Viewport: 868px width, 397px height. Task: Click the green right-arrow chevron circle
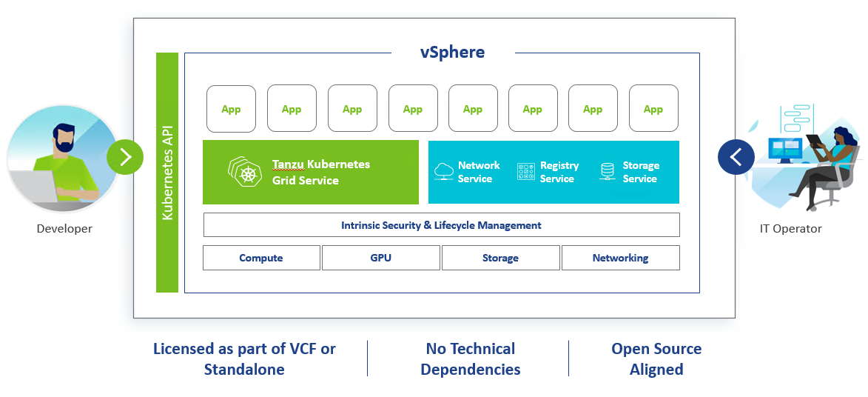[125, 157]
